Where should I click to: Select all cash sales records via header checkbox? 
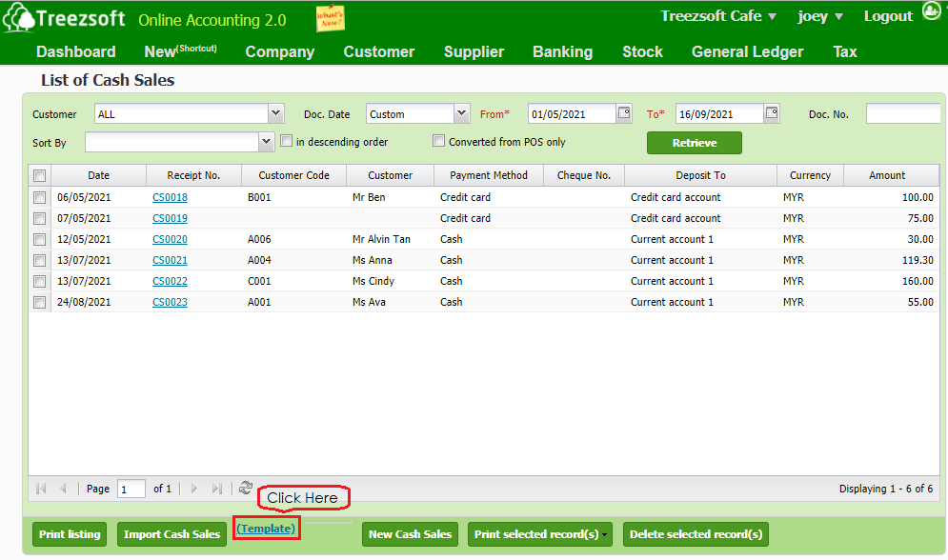pyautogui.click(x=38, y=175)
